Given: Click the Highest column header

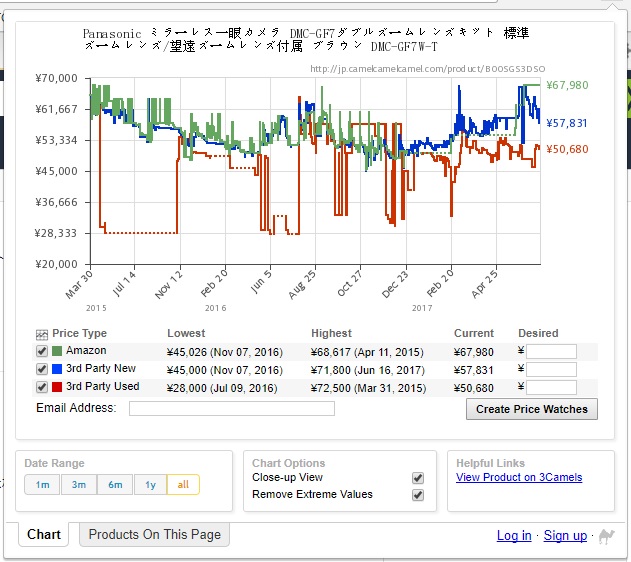Looking at the screenshot, I should [x=331, y=333].
